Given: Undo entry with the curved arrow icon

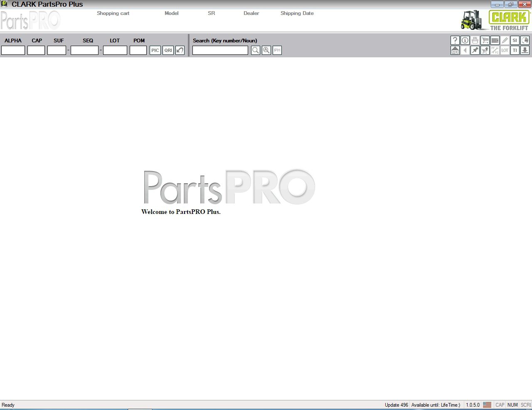Looking at the screenshot, I should click(x=180, y=50).
